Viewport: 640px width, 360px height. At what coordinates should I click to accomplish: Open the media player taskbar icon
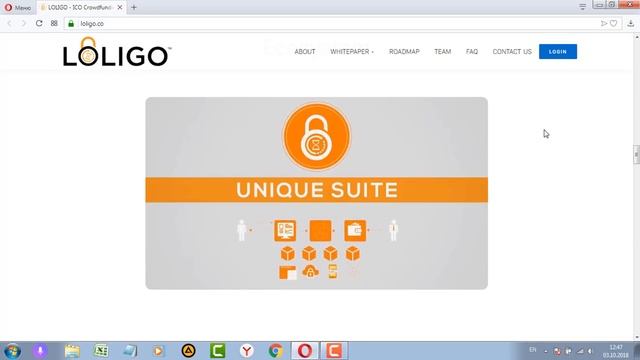[x=158, y=351]
